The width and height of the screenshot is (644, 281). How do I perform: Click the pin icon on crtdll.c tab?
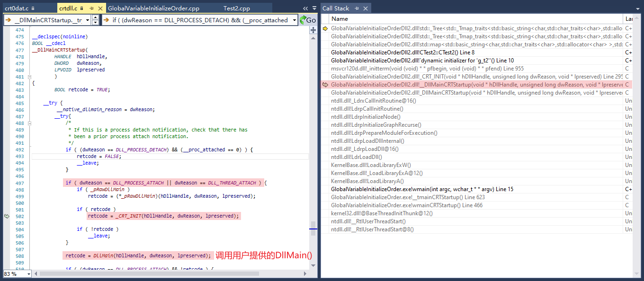coord(91,9)
